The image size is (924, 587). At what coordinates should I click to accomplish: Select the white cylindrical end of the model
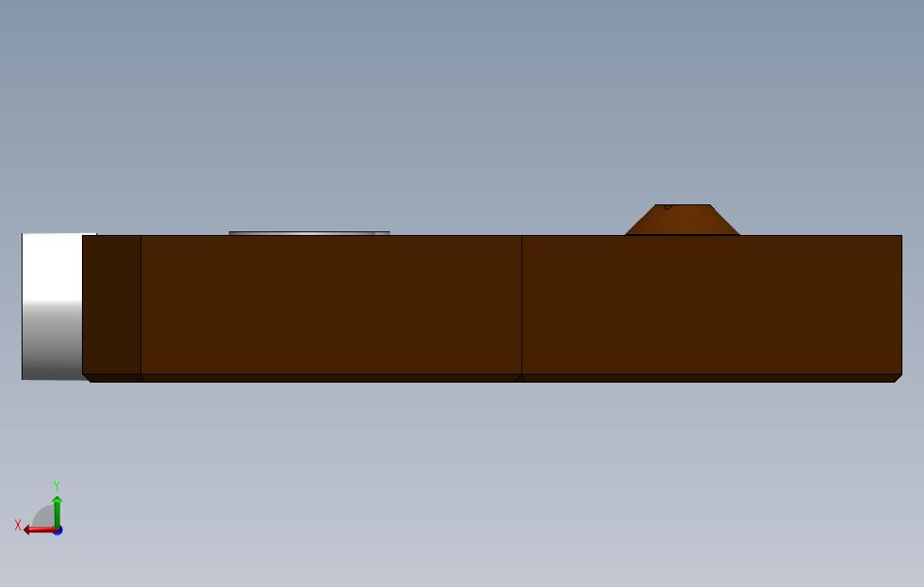point(52,306)
